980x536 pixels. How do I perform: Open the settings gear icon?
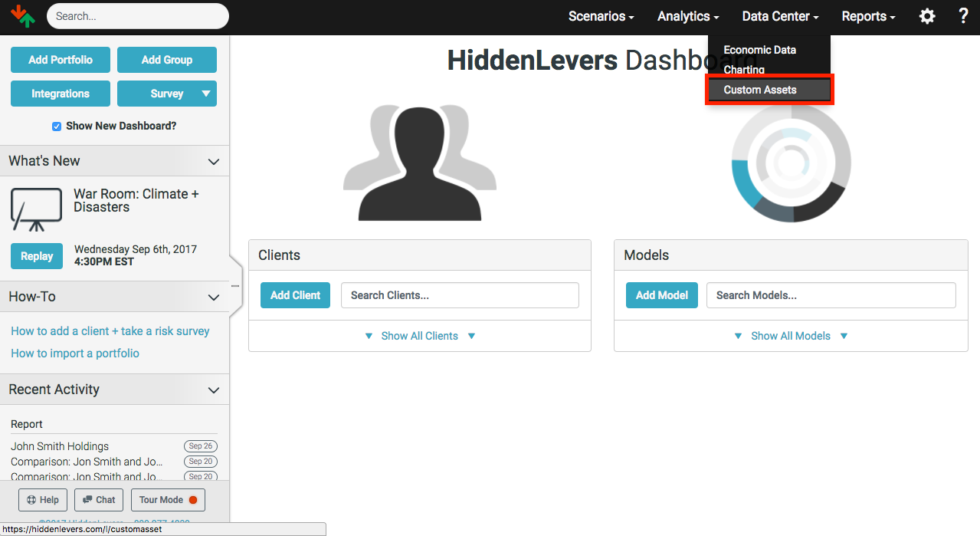[x=927, y=16]
